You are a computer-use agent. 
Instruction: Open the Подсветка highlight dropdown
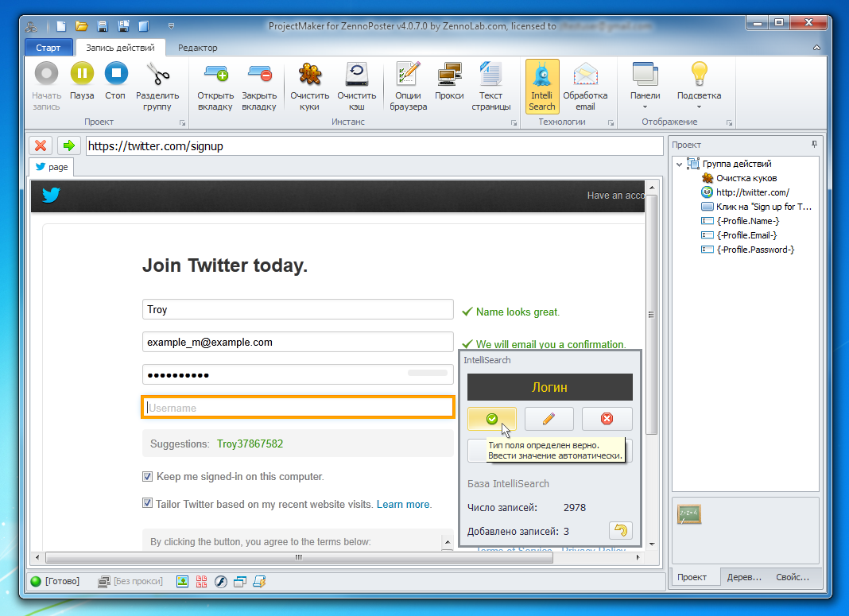pyautogui.click(x=699, y=87)
